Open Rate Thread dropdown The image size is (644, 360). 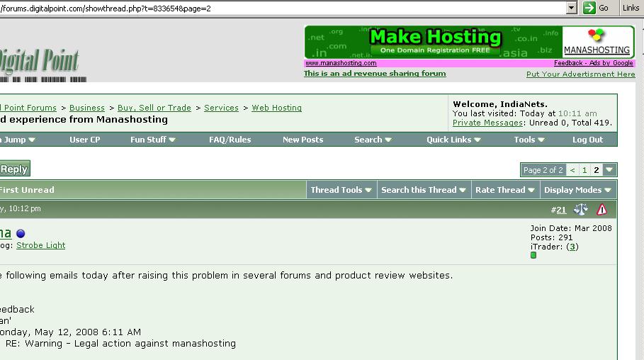click(504, 190)
